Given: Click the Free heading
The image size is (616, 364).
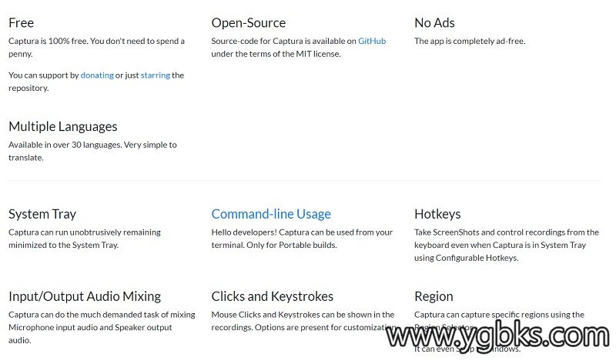Looking at the screenshot, I should 22,23.
